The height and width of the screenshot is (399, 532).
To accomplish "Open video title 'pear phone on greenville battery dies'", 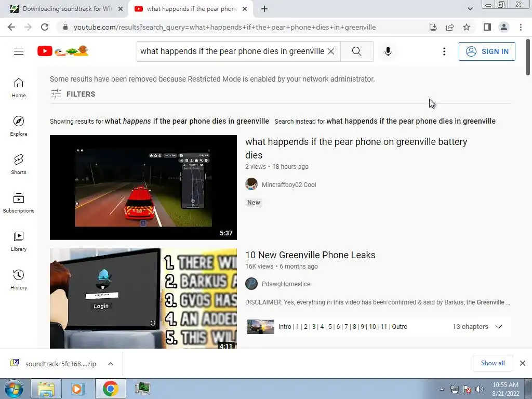I will coord(356,148).
